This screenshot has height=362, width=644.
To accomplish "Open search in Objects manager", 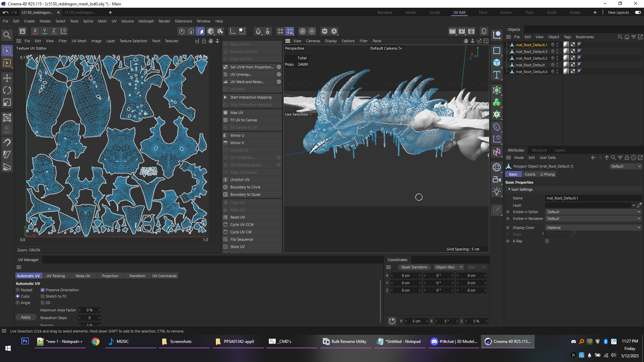I will click(x=620, y=37).
